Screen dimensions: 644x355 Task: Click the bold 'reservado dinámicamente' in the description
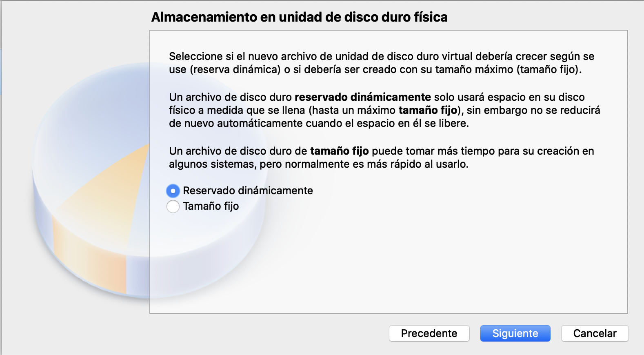(363, 97)
